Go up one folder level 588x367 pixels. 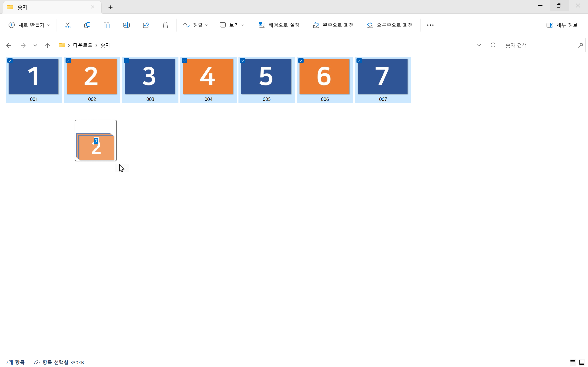click(48, 45)
